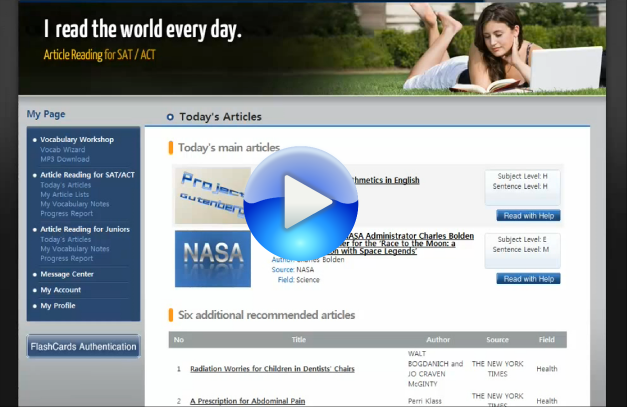Screen dimensions: 627x407
Task: Click 'Field: Science' text
Action: 299,280
